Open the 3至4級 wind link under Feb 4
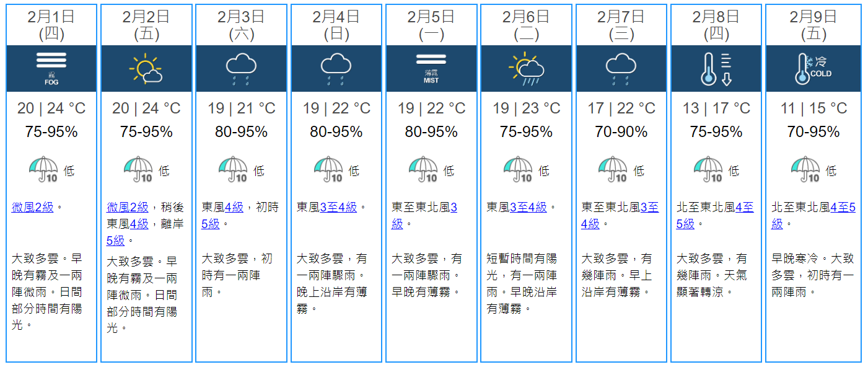This screenshot has height=367, width=868. point(338,208)
